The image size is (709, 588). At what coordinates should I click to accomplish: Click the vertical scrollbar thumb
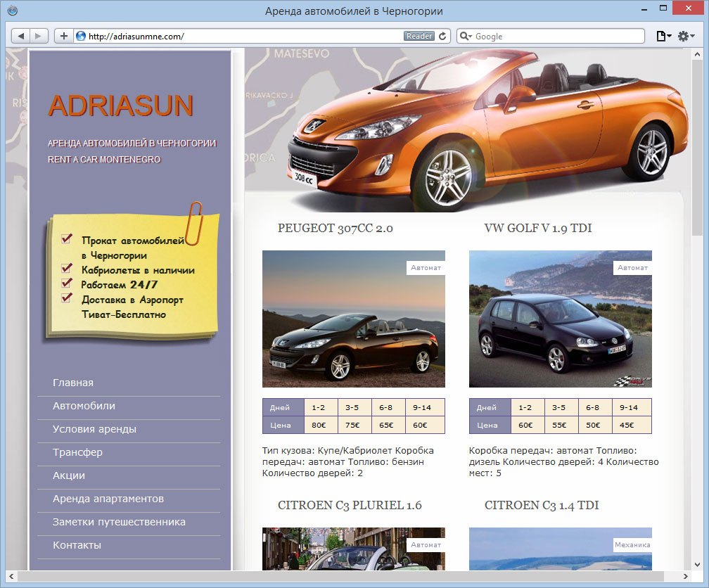click(697, 148)
